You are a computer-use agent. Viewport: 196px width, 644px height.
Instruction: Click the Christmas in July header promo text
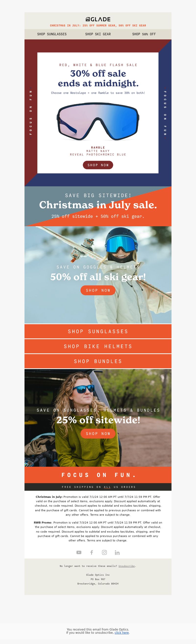[x=98, y=25]
